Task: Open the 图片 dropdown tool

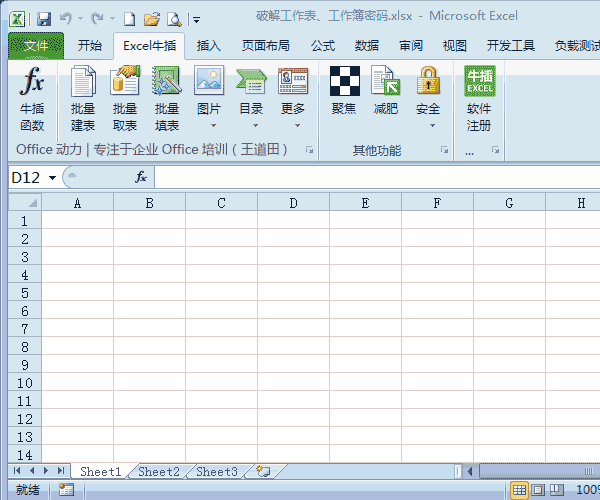Action: 209,98
